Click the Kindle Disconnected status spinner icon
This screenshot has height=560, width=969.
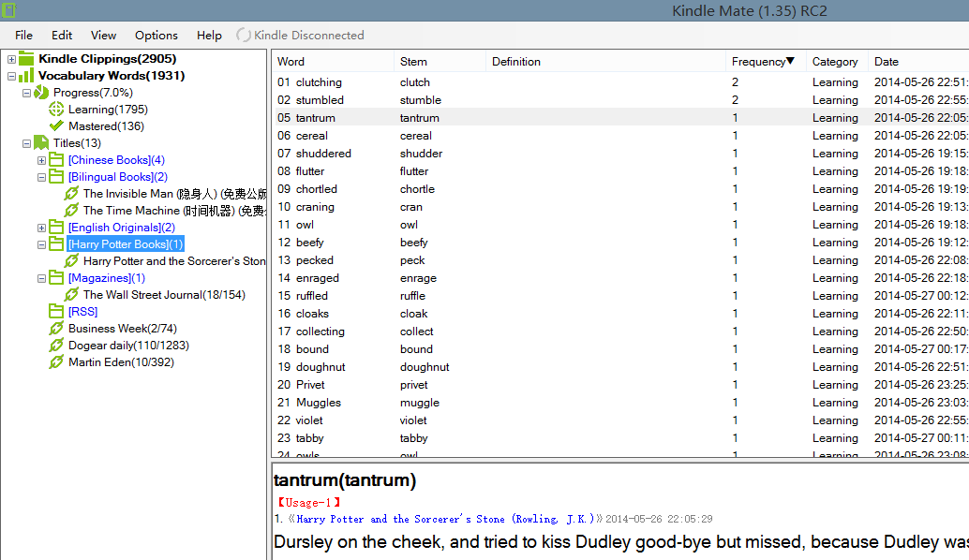244,36
